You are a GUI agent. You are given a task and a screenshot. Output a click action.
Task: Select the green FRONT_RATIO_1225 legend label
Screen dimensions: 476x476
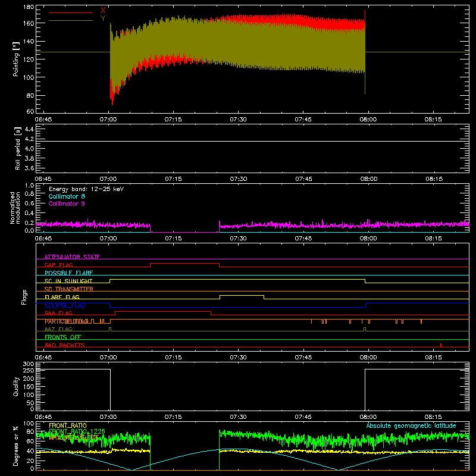[77, 431]
